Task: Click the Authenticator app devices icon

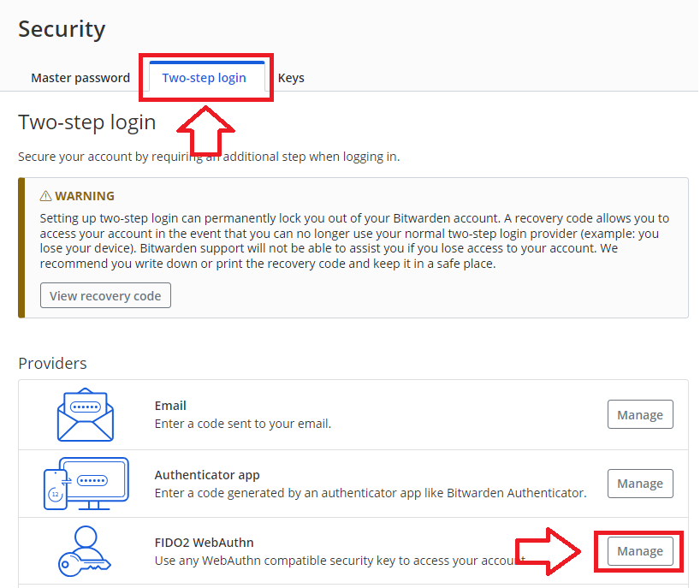Action: pyautogui.click(x=86, y=483)
